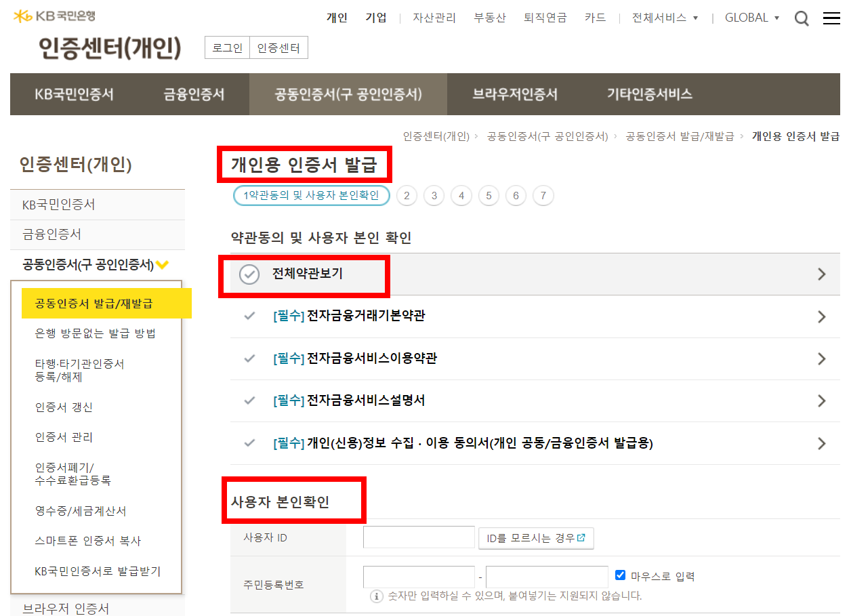Screen dimensions: 849x616
Task: Select 기업 in the top menu
Action: click(376, 18)
